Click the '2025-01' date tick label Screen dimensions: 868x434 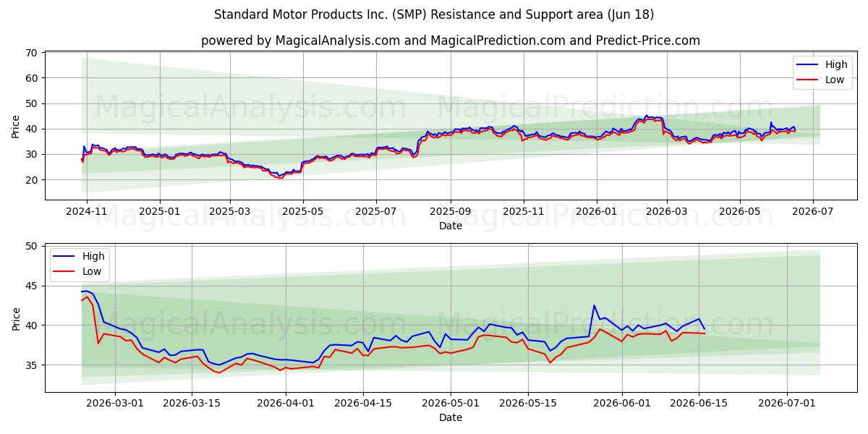[159, 211]
